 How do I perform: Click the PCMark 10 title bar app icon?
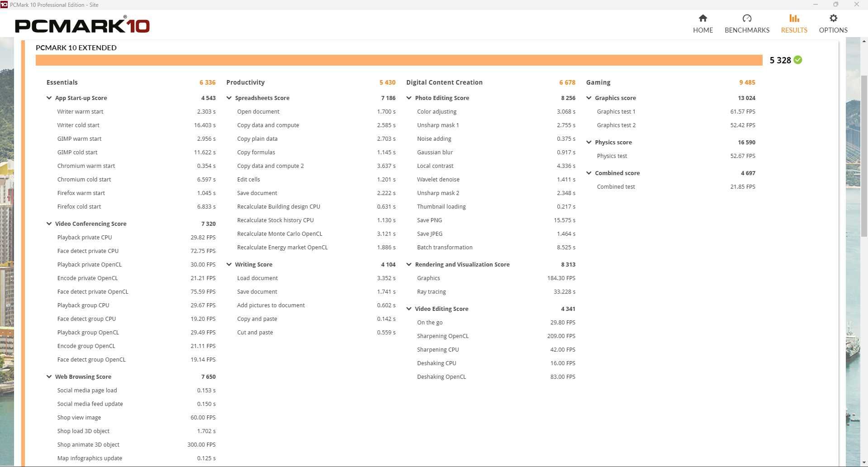coord(4,5)
